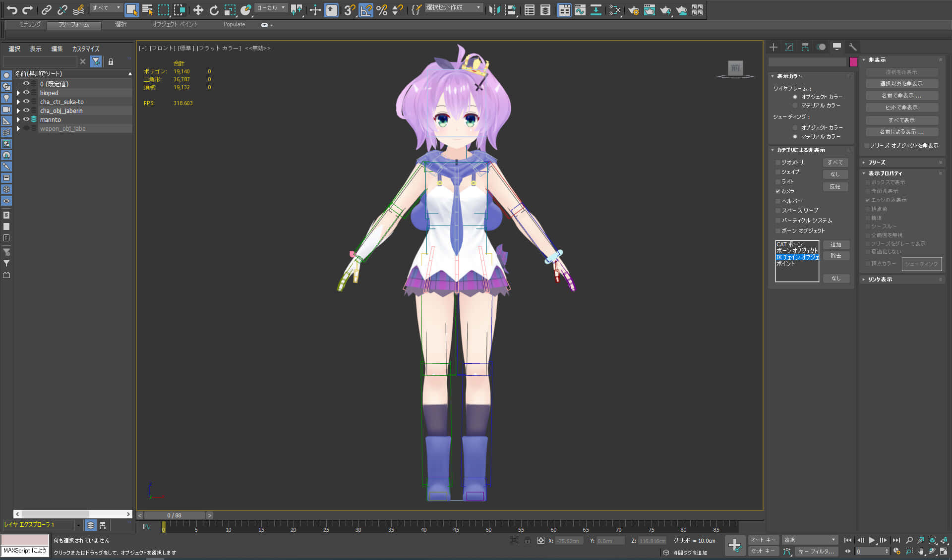Toggle the 3D Snaps icon
The image size is (952, 560).
(x=350, y=9)
